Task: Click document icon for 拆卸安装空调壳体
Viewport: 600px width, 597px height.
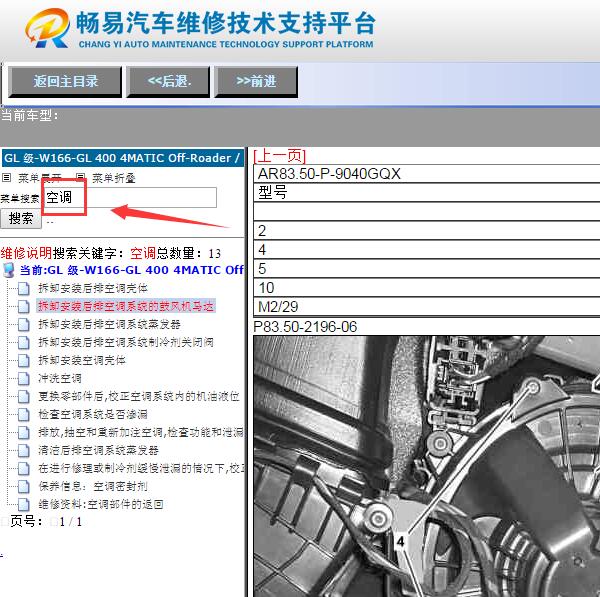Action: click(24, 360)
